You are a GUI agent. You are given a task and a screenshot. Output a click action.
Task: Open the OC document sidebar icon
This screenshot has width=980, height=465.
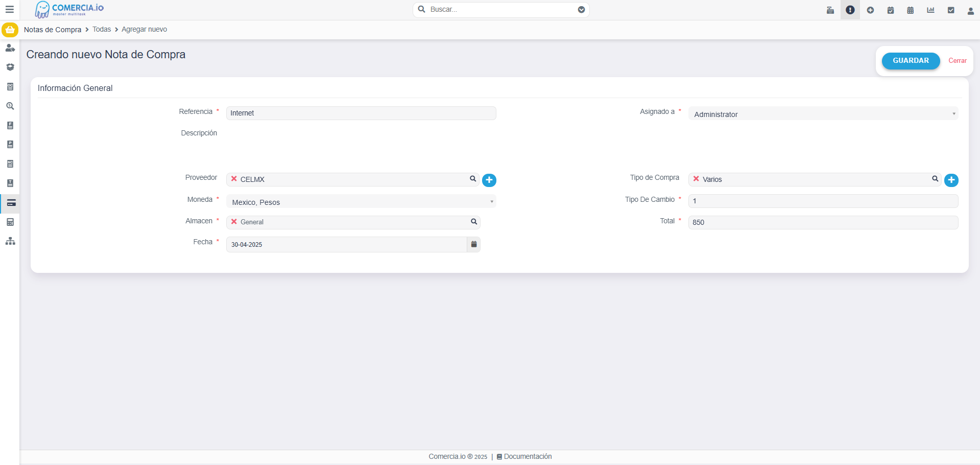tap(10, 87)
